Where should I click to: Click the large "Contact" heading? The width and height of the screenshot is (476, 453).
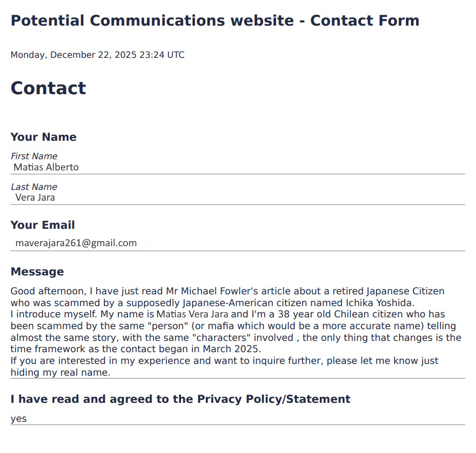(x=48, y=88)
